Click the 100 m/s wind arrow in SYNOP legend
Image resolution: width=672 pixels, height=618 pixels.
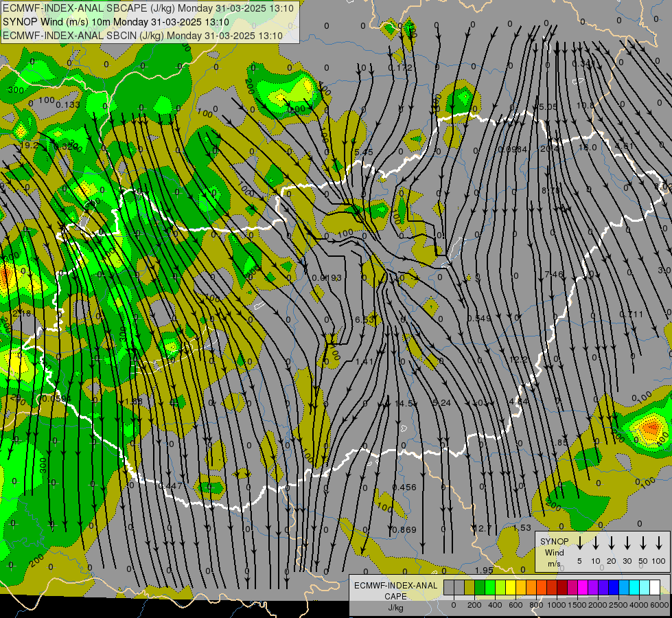(x=659, y=542)
